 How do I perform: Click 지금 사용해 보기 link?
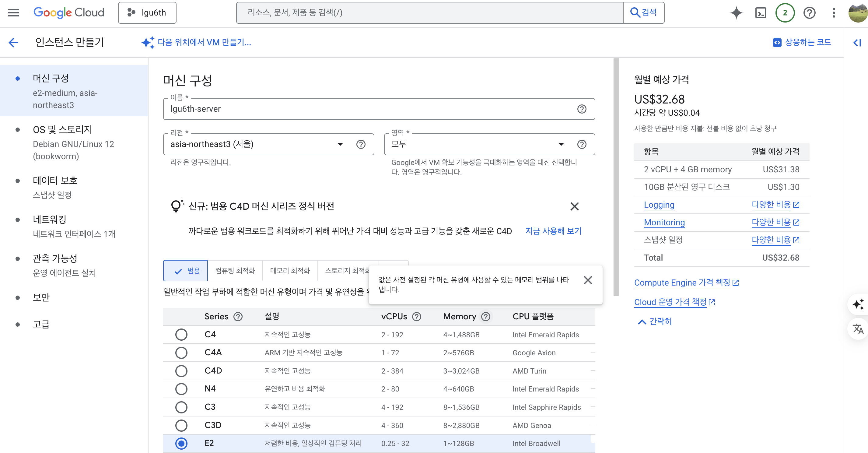pyautogui.click(x=553, y=231)
